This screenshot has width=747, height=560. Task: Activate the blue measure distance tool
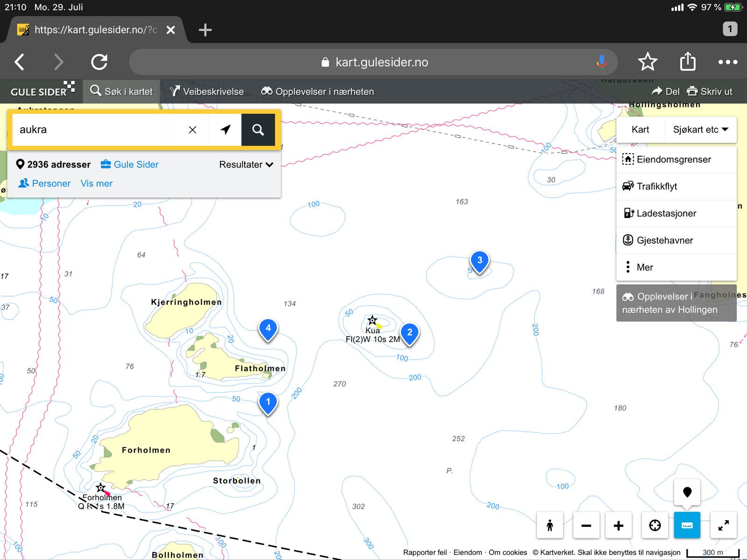pyautogui.click(x=687, y=525)
